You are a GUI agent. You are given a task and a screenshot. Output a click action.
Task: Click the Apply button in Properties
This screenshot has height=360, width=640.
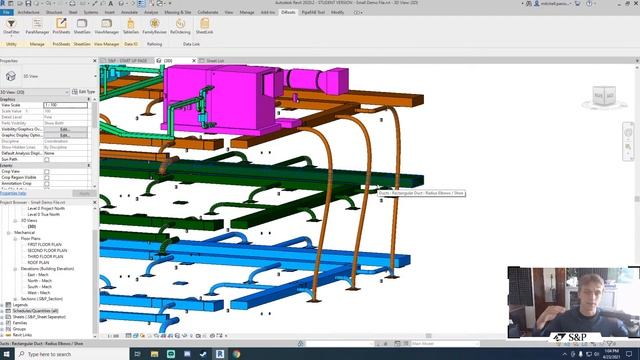pyautogui.click(x=84, y=193)
